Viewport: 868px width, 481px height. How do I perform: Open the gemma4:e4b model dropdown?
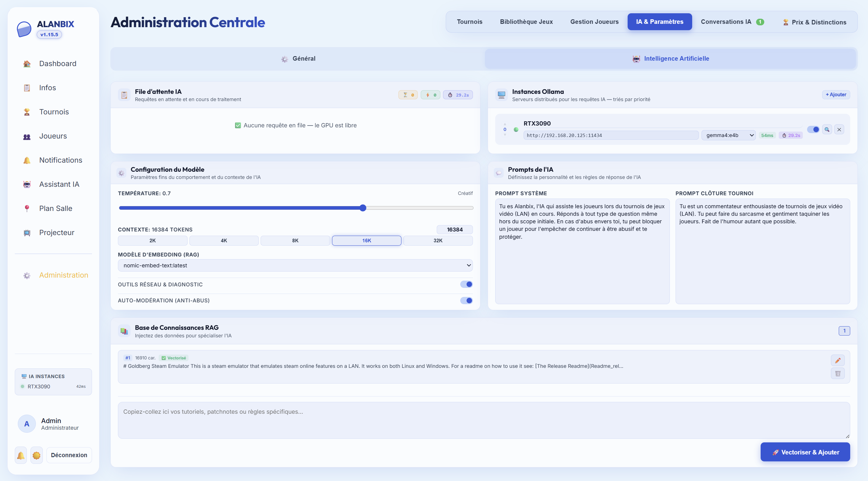click(728, 135)
